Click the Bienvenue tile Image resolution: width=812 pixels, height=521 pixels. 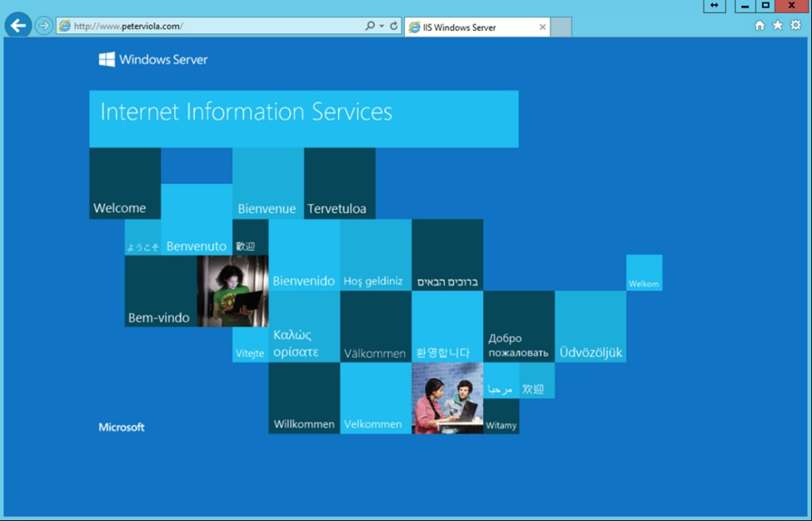pos(267,183)
